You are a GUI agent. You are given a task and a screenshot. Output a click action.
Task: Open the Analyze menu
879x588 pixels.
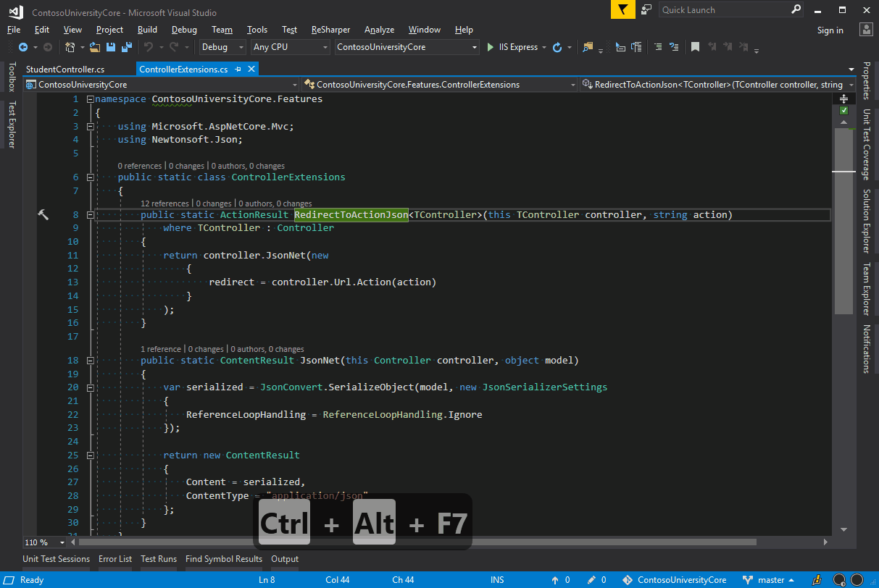point(379,30)
